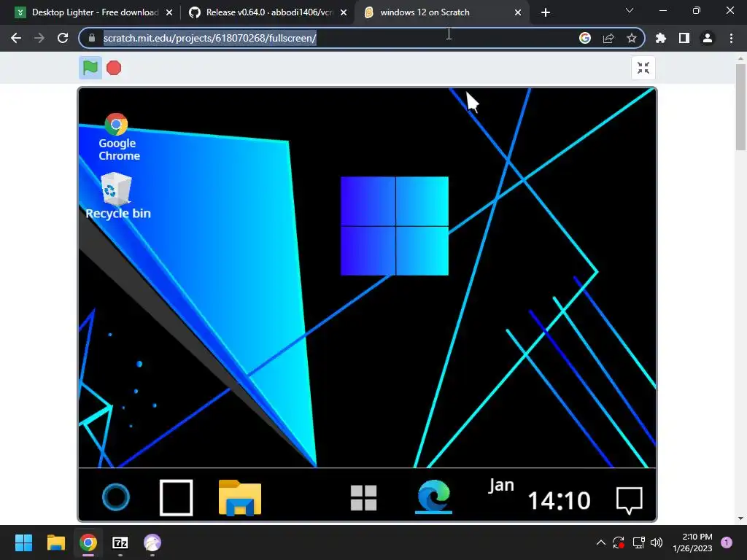Close the Desktop Lighter tab

[169, 12]
